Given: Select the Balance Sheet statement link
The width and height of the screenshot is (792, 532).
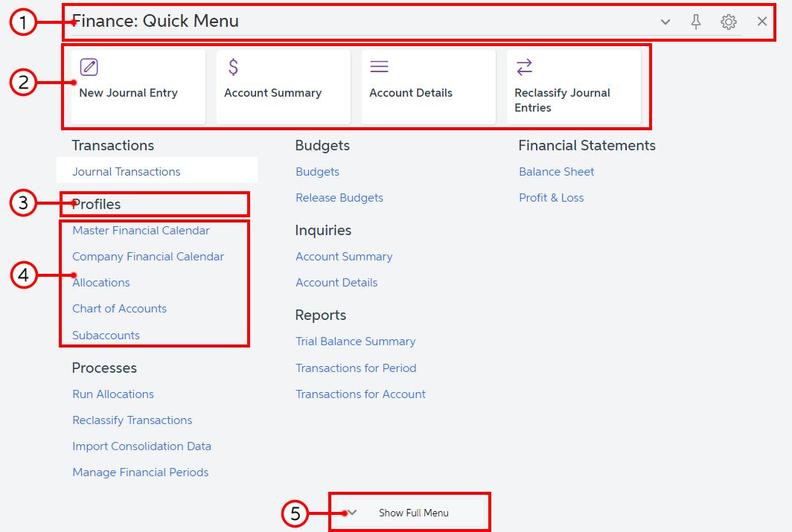Looking at the screenshot, I should coord(557,172).
